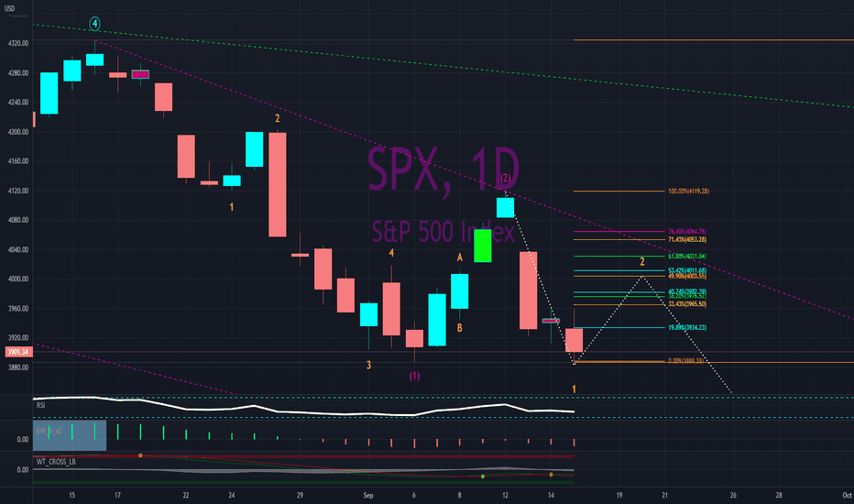Click date 26 on time axis
The image size is (854, 504).
click(x=733, y=495)
